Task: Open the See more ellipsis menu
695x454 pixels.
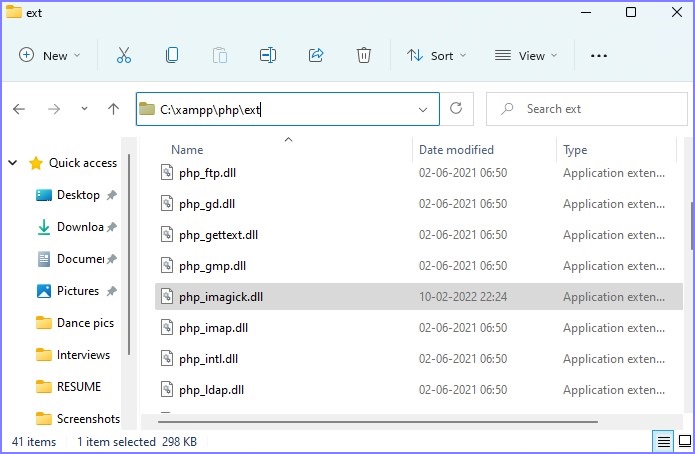Action: click(x=599, y=56)
